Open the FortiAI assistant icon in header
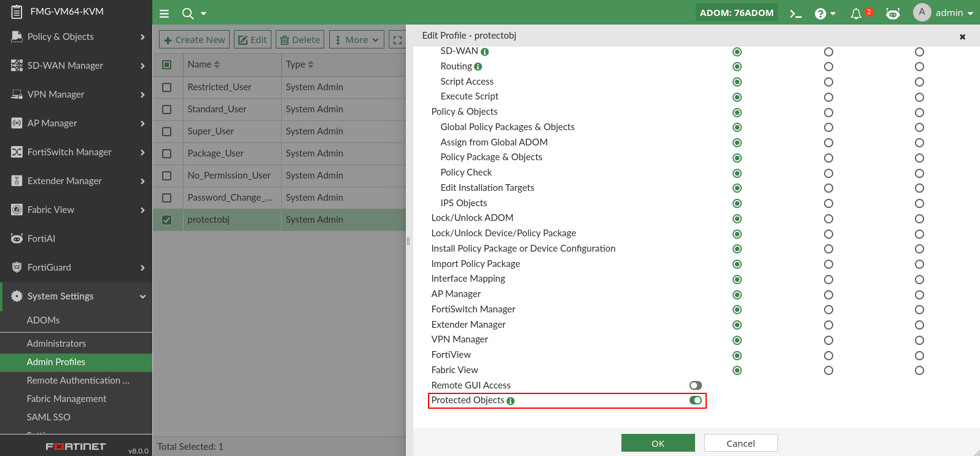The image size is (980, 456). [x=893, y=14]
